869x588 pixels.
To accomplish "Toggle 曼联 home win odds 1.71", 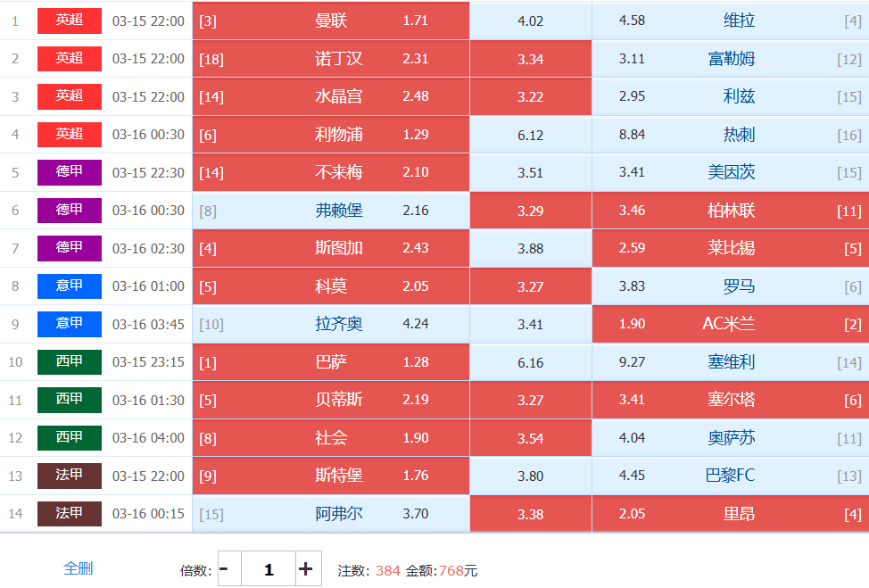I will click(x=331, y=21).
